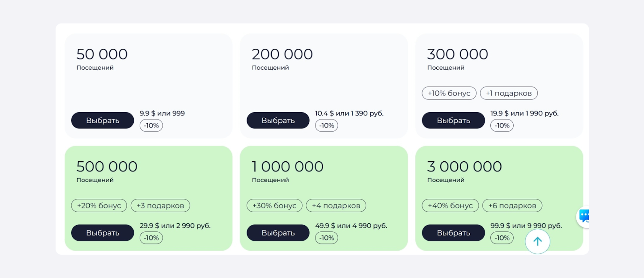This screenshot has height=278, width=644.
Task: Click the 49.9 $ или 4 990 руб. price
Action: [x=351, y=226]
